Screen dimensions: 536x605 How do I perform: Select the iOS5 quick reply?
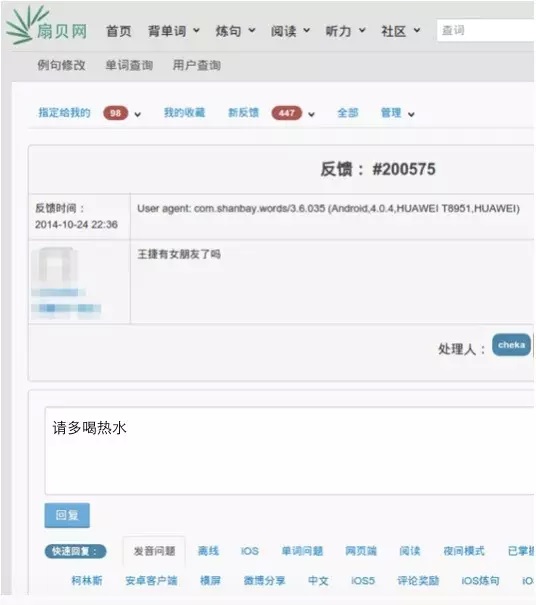tap(363, 581)
